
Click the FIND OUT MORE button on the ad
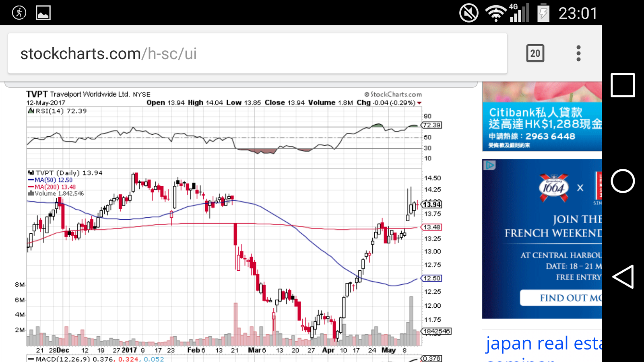point(561,298)
